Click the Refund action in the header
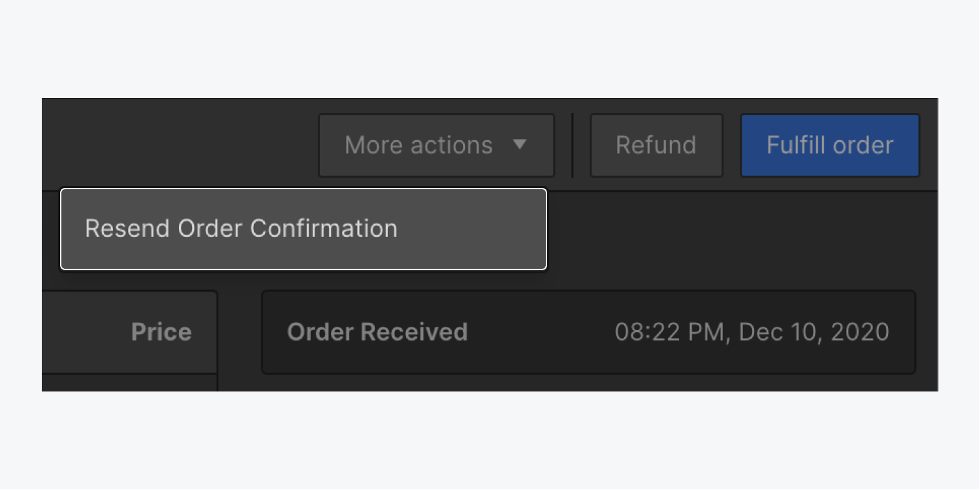 [x=655, y=145]
